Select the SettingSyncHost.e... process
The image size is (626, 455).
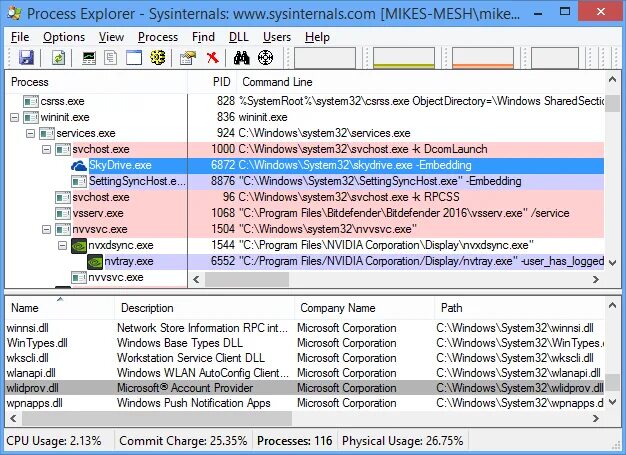pos(305,181)
